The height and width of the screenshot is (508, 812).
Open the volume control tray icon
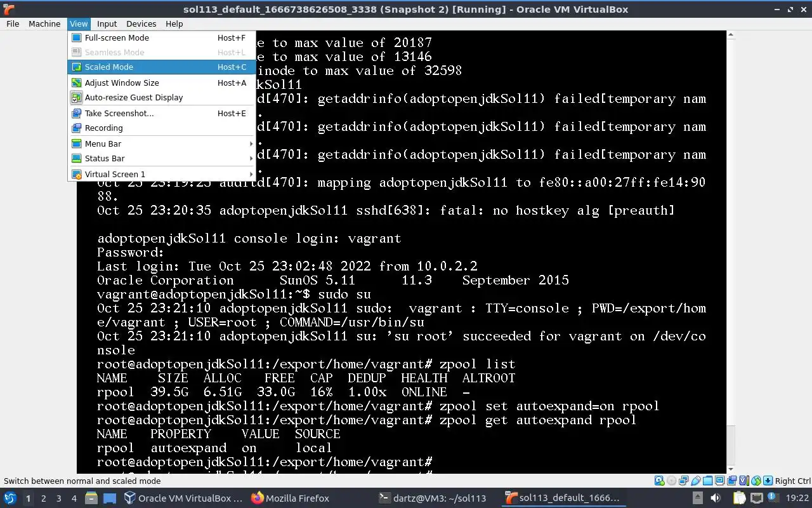[716, 498]
